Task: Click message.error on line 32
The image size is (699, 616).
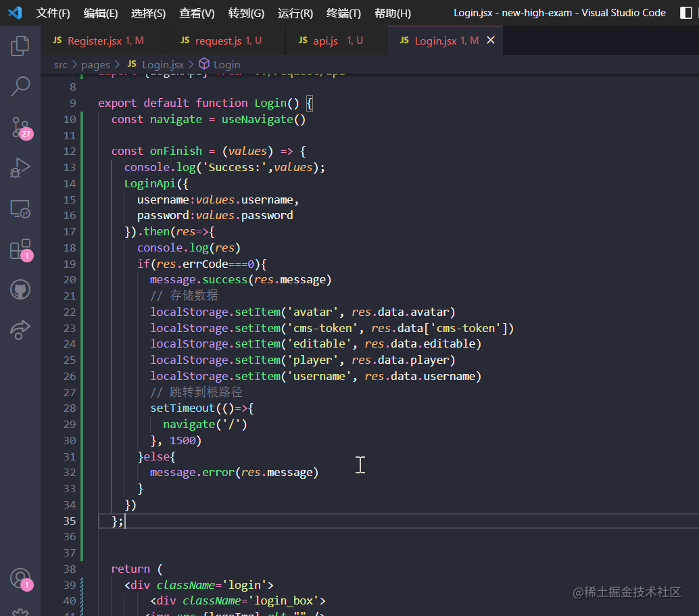Action: 192,473
